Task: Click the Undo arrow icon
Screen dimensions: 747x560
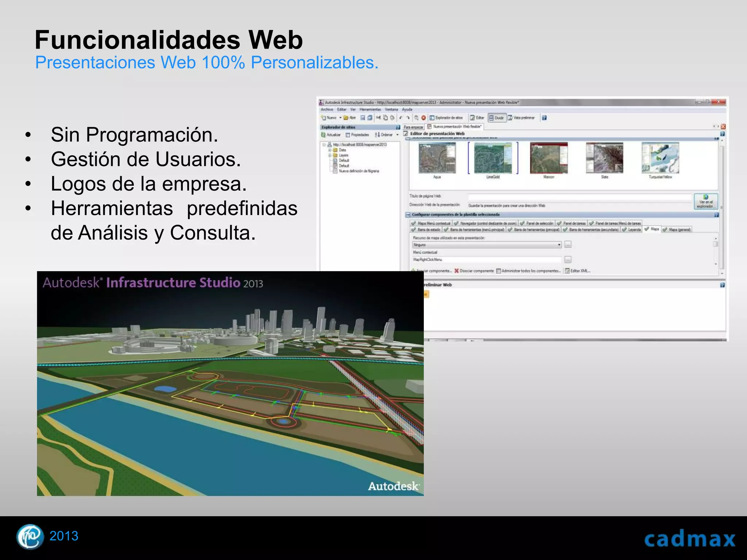Action: 401,118
